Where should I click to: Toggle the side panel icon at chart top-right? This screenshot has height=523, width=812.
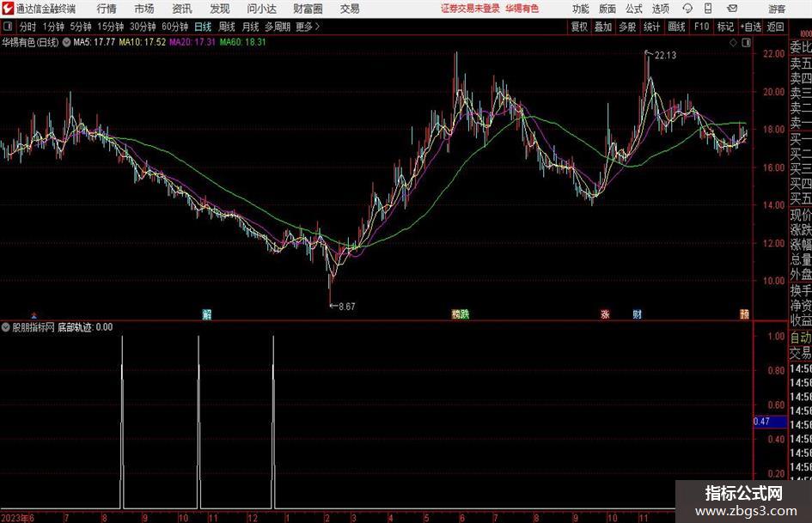746,43
